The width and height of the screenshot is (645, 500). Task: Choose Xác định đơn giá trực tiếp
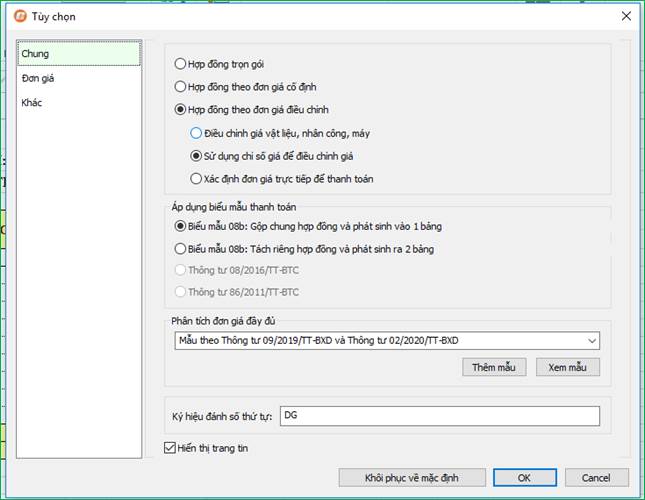point(196,179)
